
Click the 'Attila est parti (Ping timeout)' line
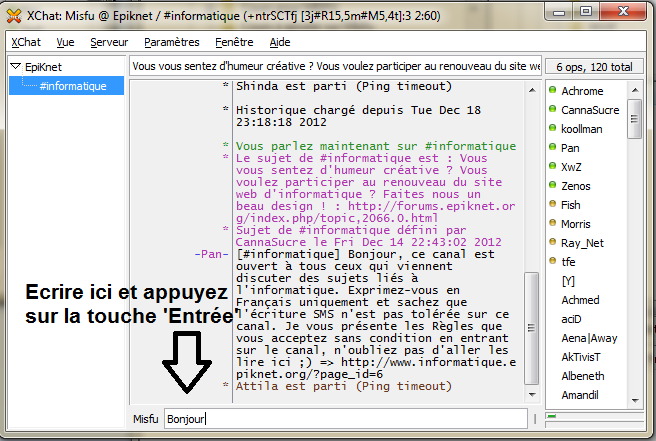343,386
